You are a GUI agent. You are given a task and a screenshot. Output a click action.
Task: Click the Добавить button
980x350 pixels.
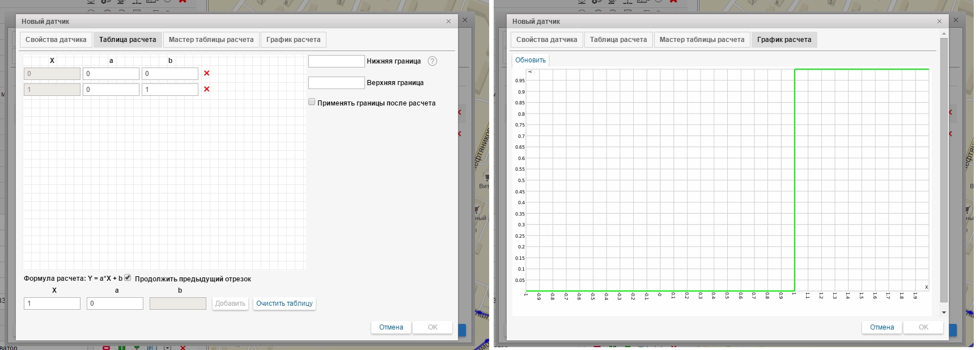click(230, 303)
